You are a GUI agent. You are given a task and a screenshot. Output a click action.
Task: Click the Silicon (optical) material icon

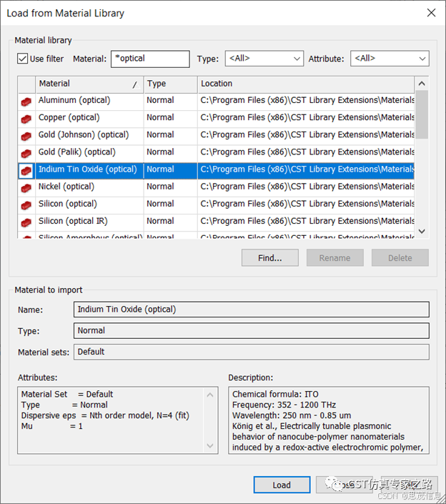click(26, 205)
